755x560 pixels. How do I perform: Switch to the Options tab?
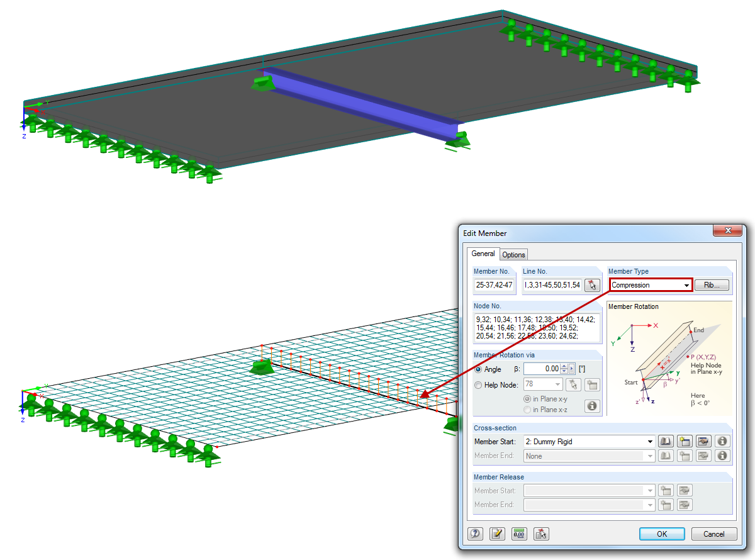pyautogui.click(x=513, y=255)
